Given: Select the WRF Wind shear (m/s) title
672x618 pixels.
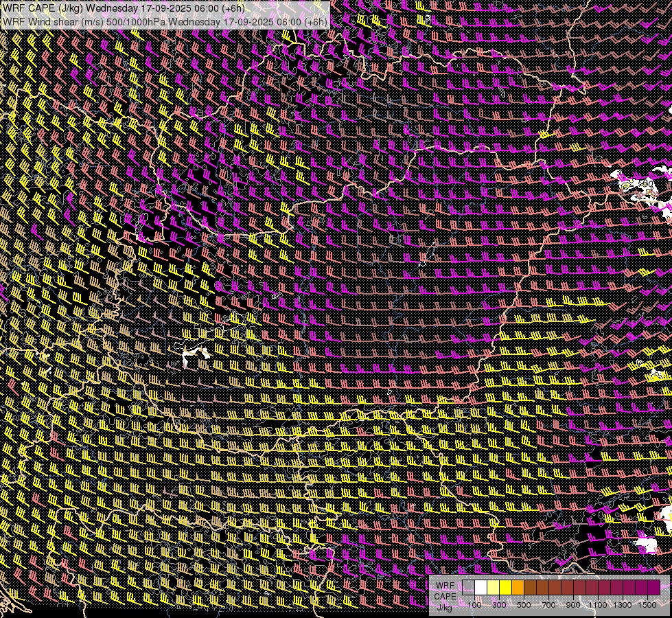Looking at the screenshot, I should coord(51,21).
